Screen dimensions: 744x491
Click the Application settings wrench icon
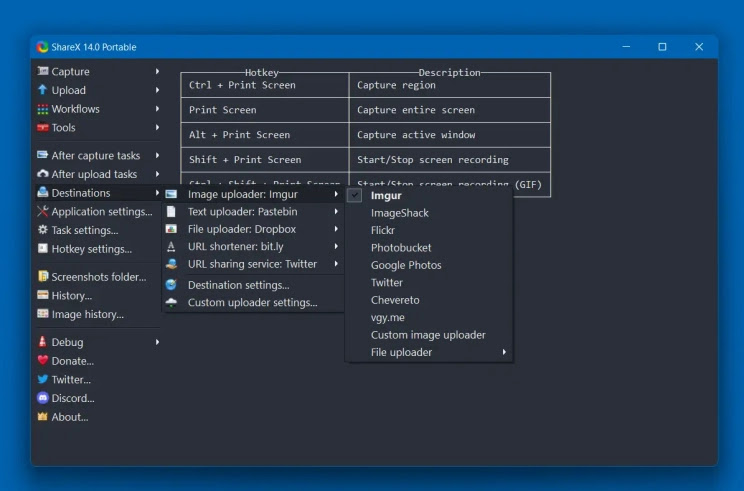(43, 211)
